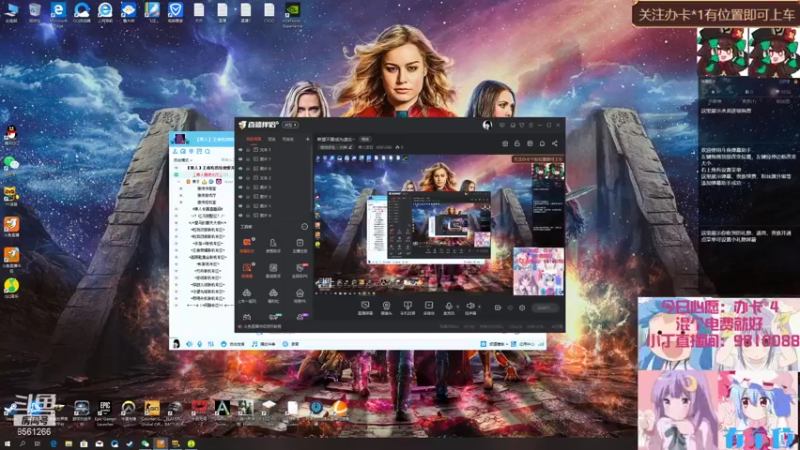
Task: Open the Overwatch desktop shortcut
Action: click(128, 411)
